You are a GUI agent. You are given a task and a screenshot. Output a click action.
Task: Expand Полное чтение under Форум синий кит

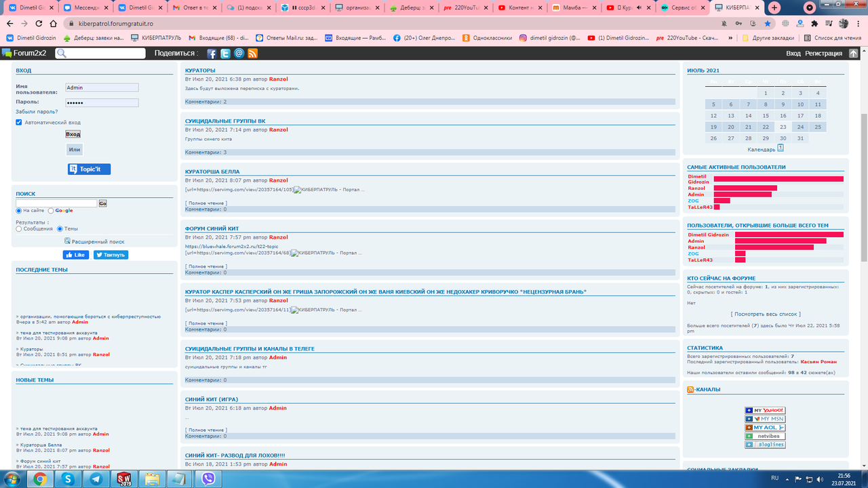tap(206, 266)
